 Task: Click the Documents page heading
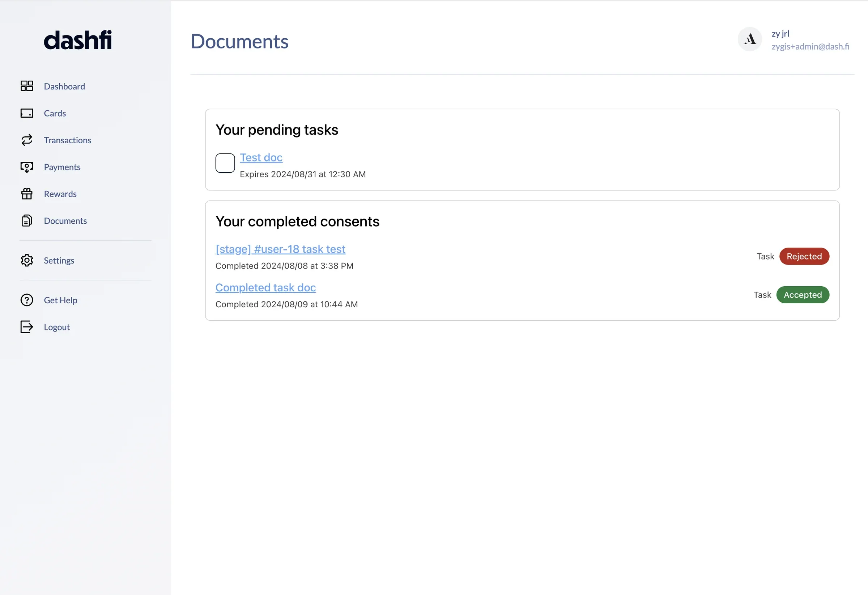(x=239, y=41)
